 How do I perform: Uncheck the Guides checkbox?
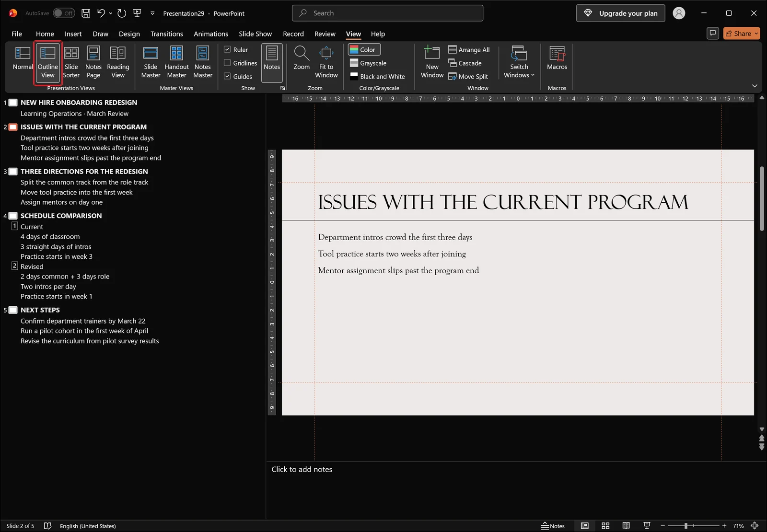click(227, 76)
